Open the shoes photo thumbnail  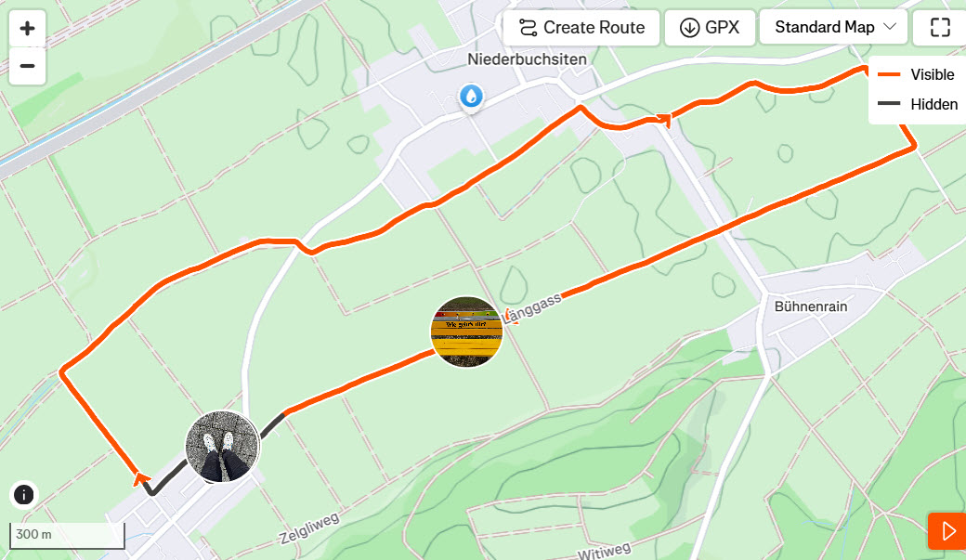[x=222, y=447]
